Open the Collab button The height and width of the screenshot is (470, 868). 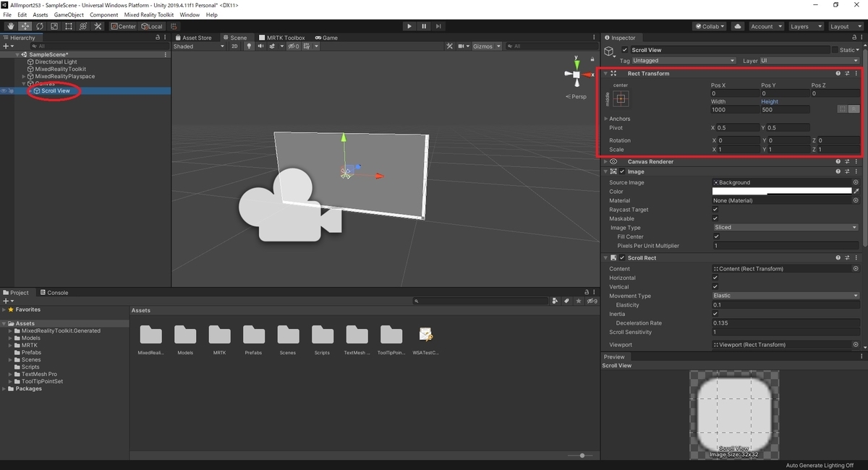710,27
